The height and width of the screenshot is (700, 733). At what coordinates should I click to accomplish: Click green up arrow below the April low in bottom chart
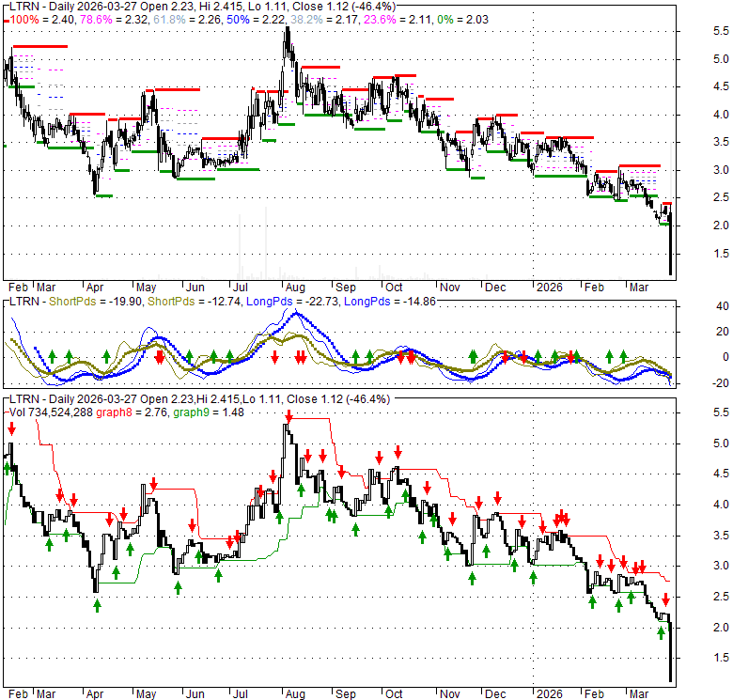click(97, 605)
